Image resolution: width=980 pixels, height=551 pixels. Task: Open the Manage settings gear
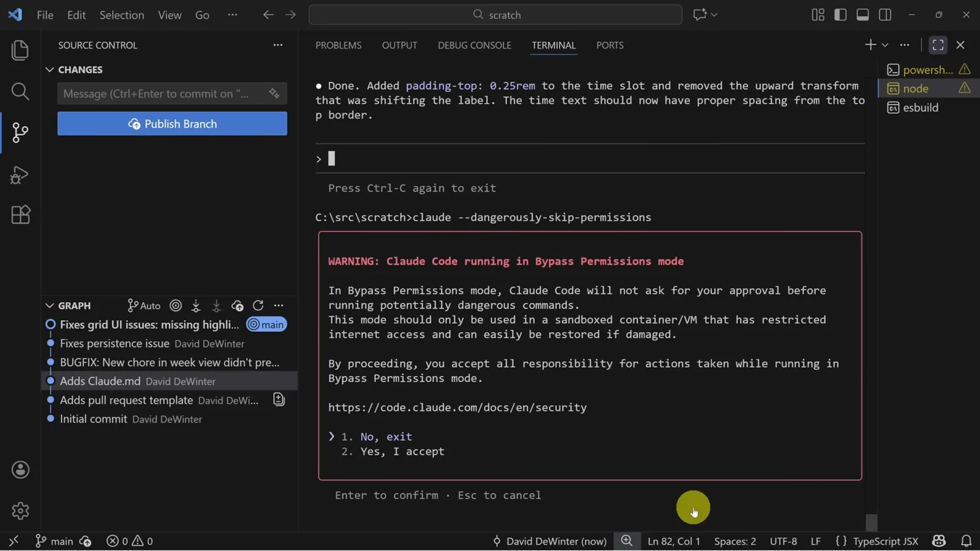(20, 511)
